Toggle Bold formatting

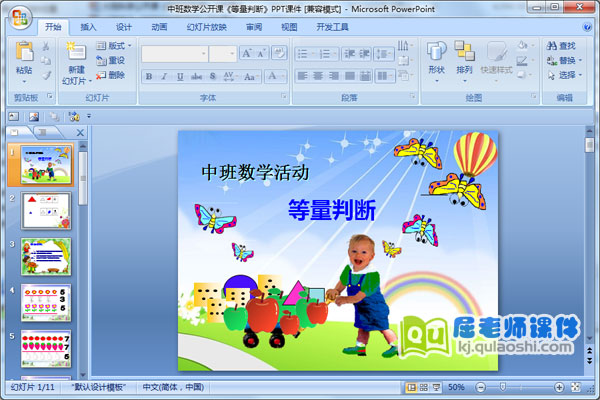(x=149, y=77)
